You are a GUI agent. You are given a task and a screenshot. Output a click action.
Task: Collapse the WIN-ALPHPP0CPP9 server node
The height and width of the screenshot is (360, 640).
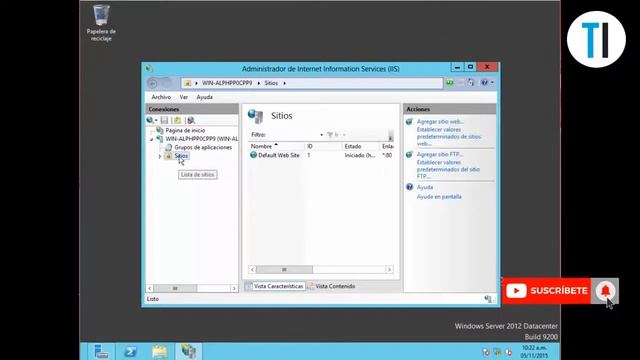click(152, 139)
